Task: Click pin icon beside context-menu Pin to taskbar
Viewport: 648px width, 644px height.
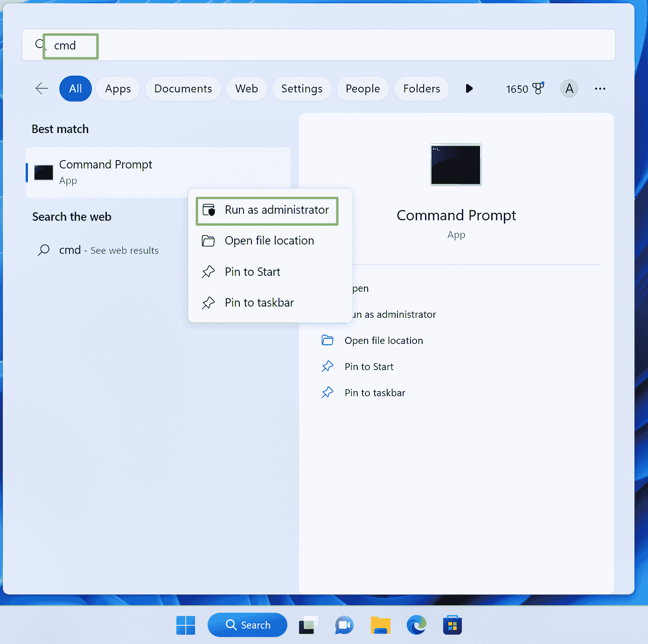Action: coord(208,303)
